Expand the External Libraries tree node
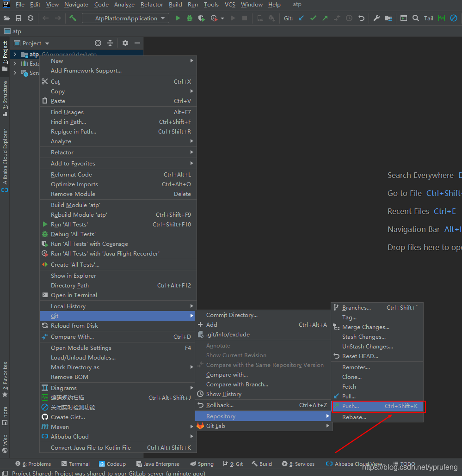 [15, 63]
